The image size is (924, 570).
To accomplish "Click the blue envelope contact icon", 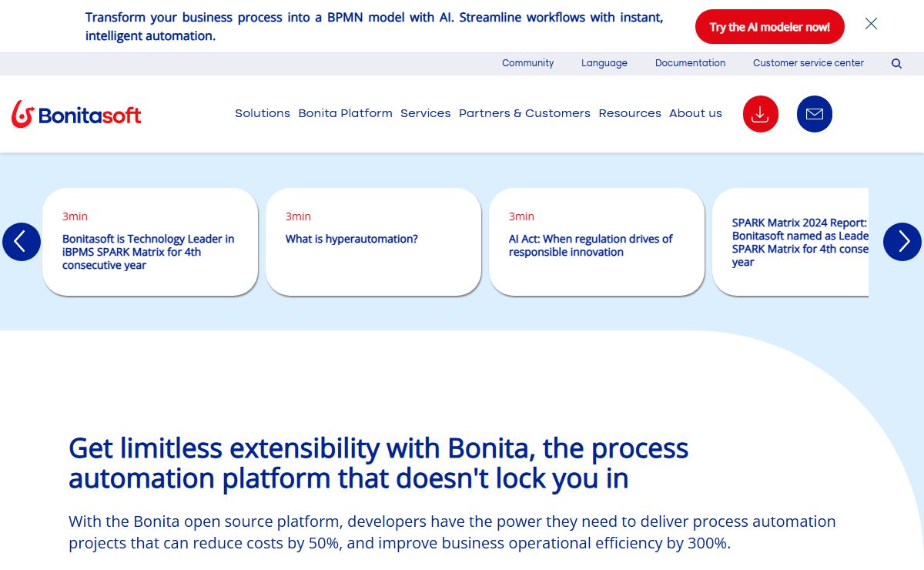I will pyautogui.click(x=814, y=114).
